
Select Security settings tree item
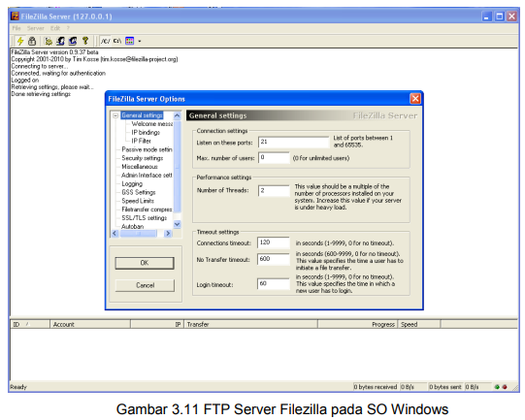point(143,158)
